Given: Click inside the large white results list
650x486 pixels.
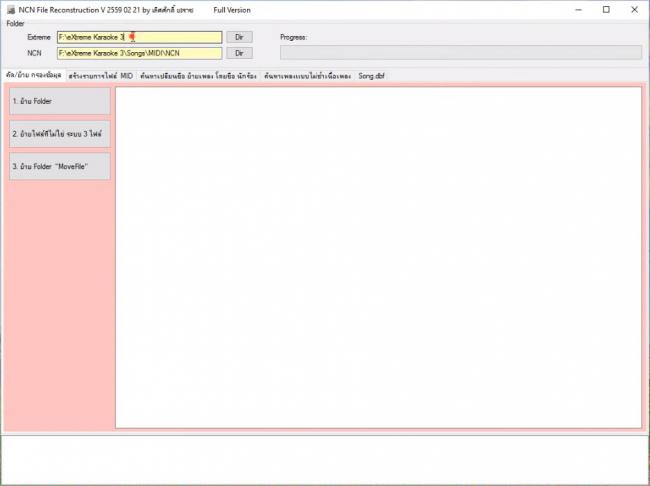Looking at the screenshot, I should tap(378, 258).
